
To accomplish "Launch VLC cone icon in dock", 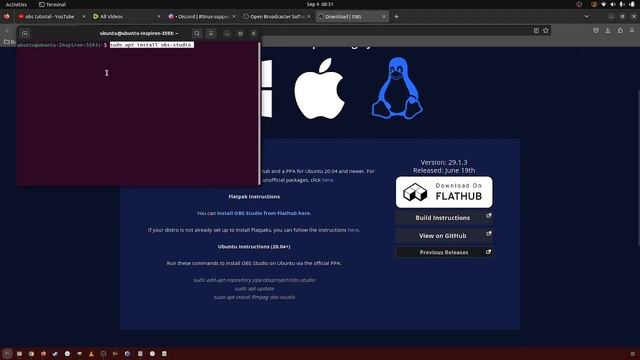I will [x=91, y=353].
